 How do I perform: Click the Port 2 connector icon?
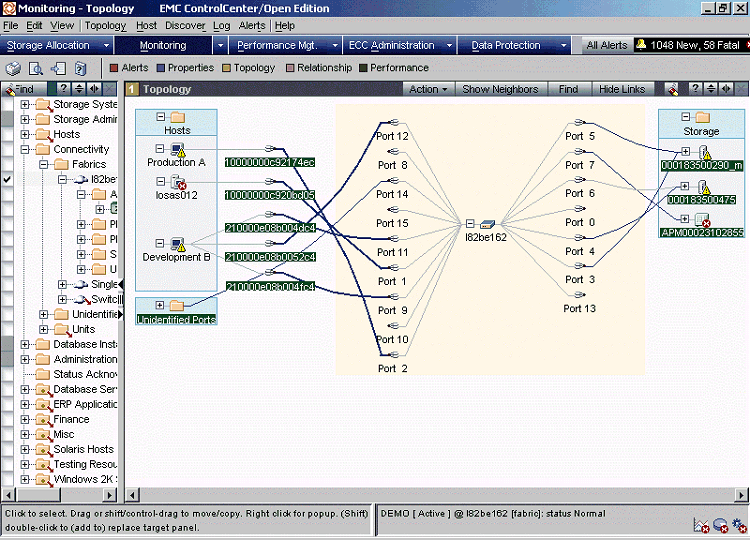point(393,354)
